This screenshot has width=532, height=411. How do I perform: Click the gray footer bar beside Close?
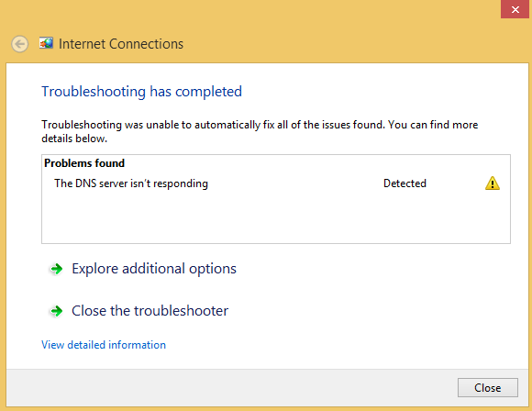231,387
